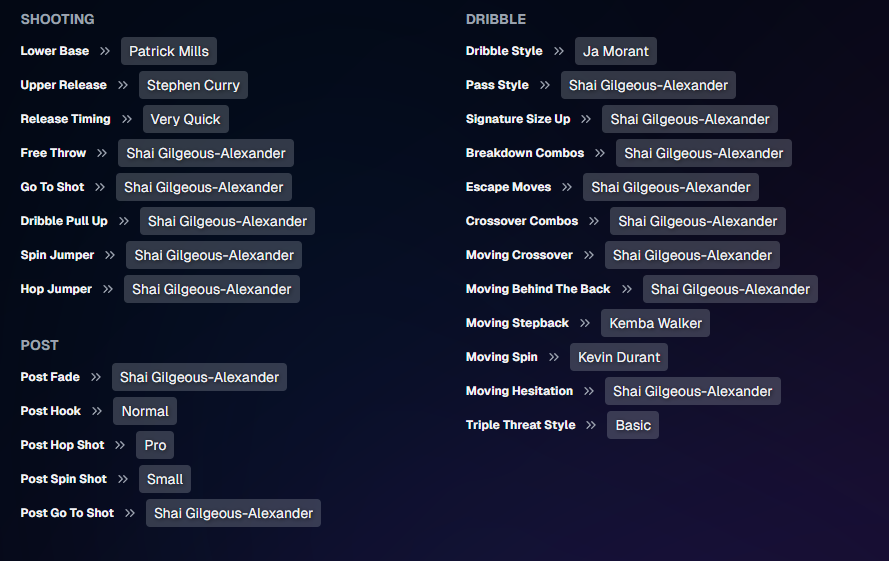Select the Patrick Mills Lower Base chip

coord(169,51)
